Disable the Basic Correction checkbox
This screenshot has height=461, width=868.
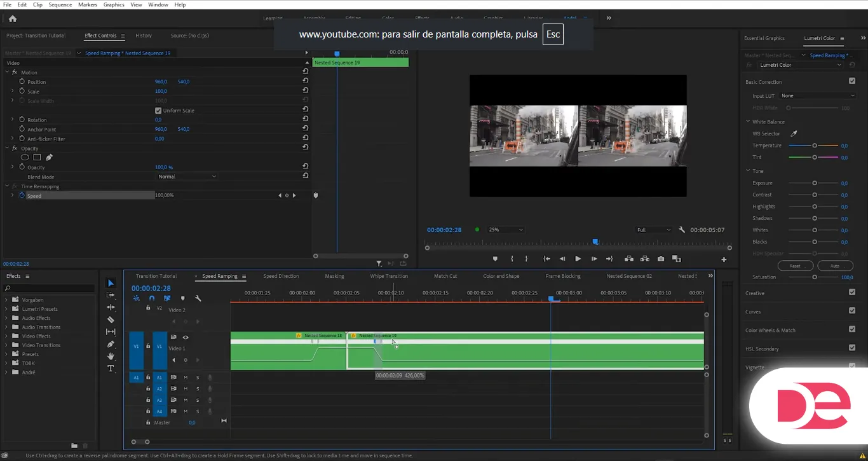[852, 81]
